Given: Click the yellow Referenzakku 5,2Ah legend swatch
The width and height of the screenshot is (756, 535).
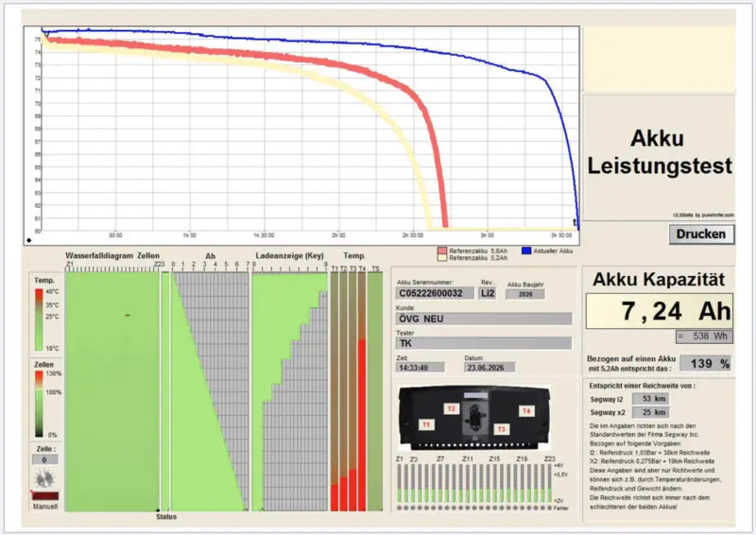Looking at the screenshot, I should coord(442,258).
